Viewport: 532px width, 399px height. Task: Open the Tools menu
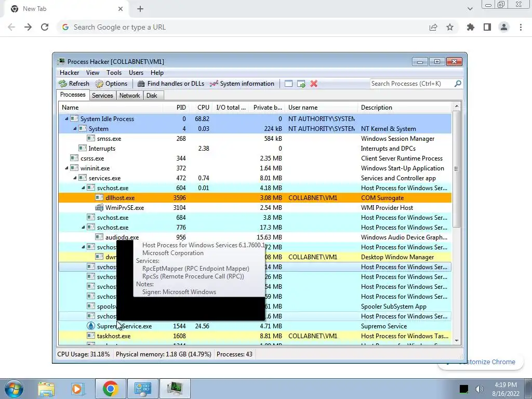pyautogui.click(x=114, y=73)
